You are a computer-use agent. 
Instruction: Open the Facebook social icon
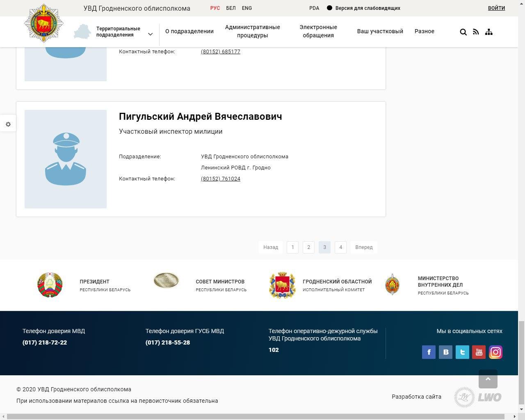coord(429,352)
